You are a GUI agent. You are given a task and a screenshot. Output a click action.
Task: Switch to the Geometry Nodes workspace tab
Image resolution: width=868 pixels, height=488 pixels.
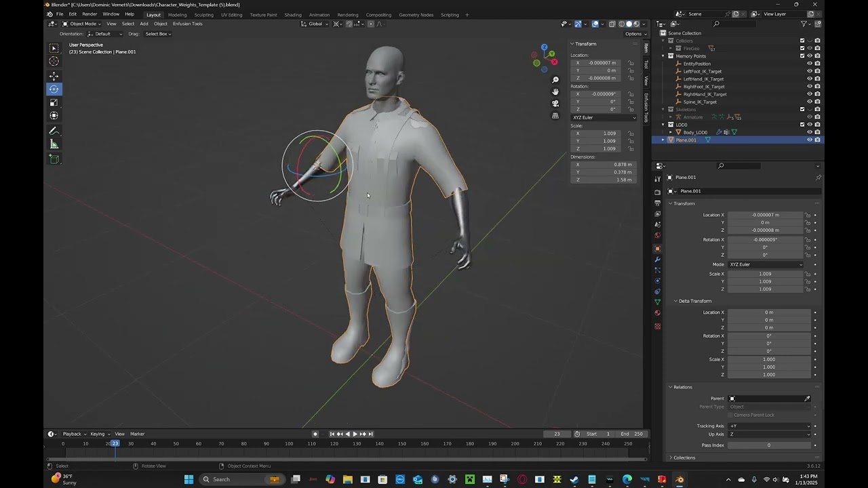pyautogui.click(x=416, y=14)
